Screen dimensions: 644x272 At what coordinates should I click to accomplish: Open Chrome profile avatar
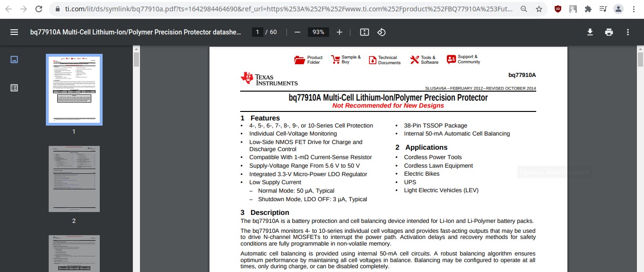click(x=618, y=9)
